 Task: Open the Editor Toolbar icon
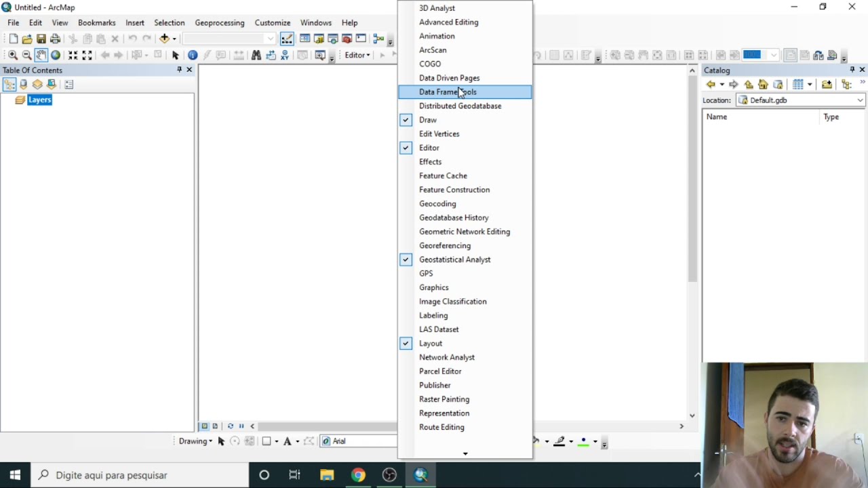tap(288, 39)
